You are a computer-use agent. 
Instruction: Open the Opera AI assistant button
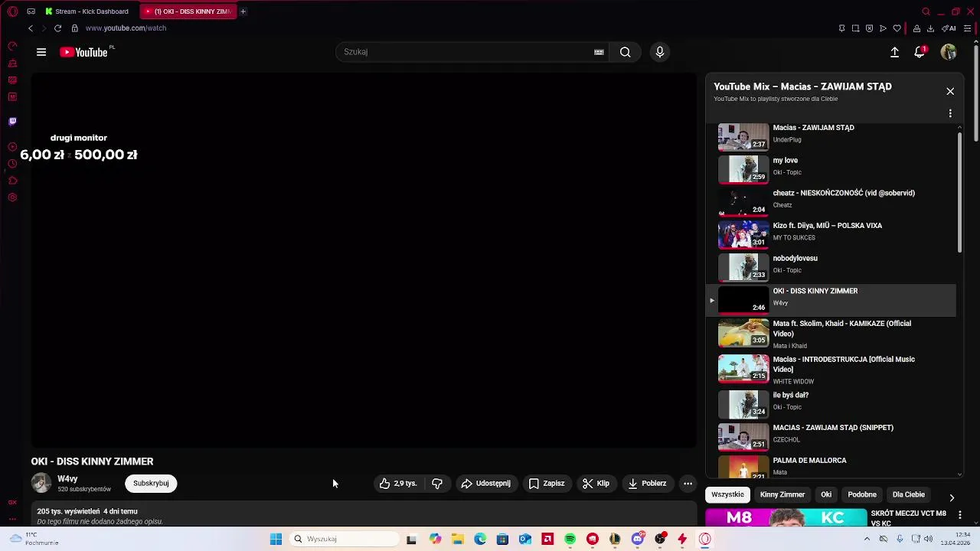949,28
